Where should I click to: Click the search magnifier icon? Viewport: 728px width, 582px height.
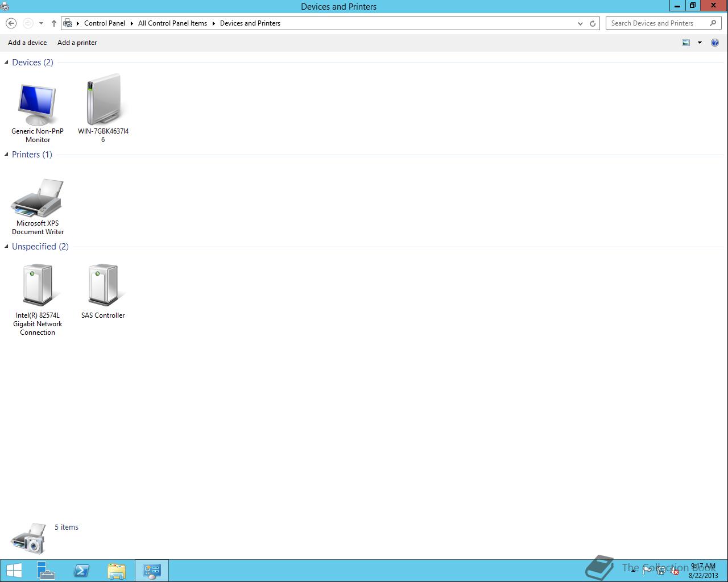tap(713, 23)
